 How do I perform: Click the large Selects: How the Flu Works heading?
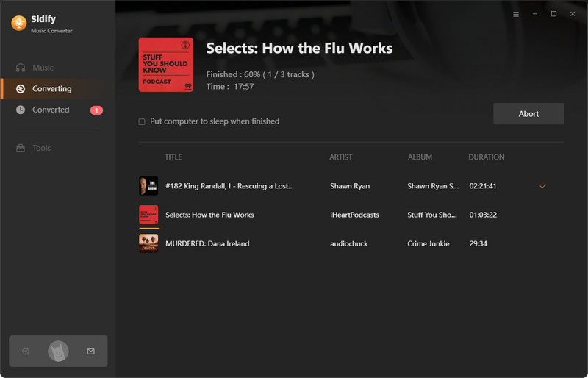[299, 48]
